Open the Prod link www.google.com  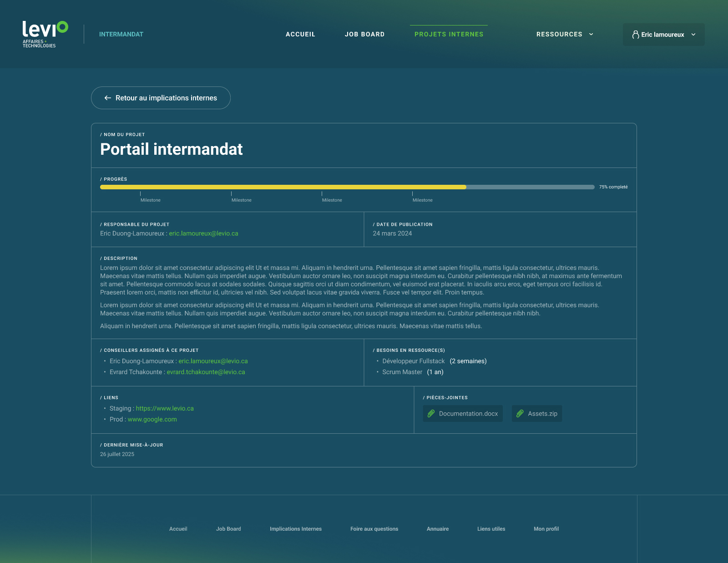point(152,419)
